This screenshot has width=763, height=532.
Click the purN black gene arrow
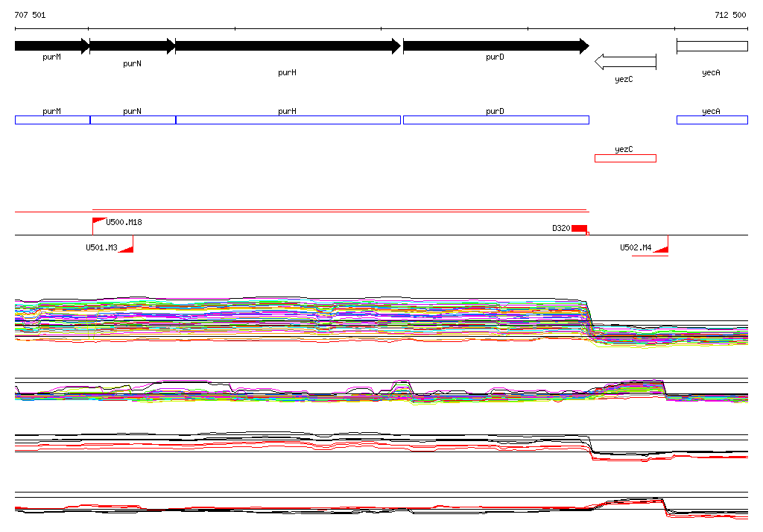click(133, 46)
